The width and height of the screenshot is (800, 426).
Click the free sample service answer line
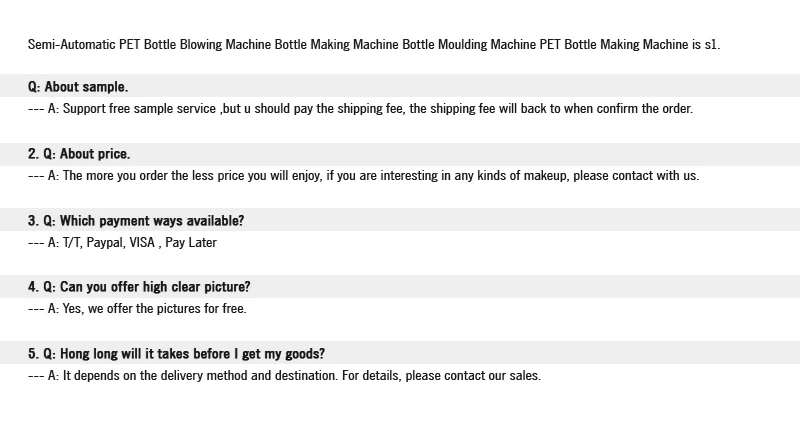(x=360, y=109)
